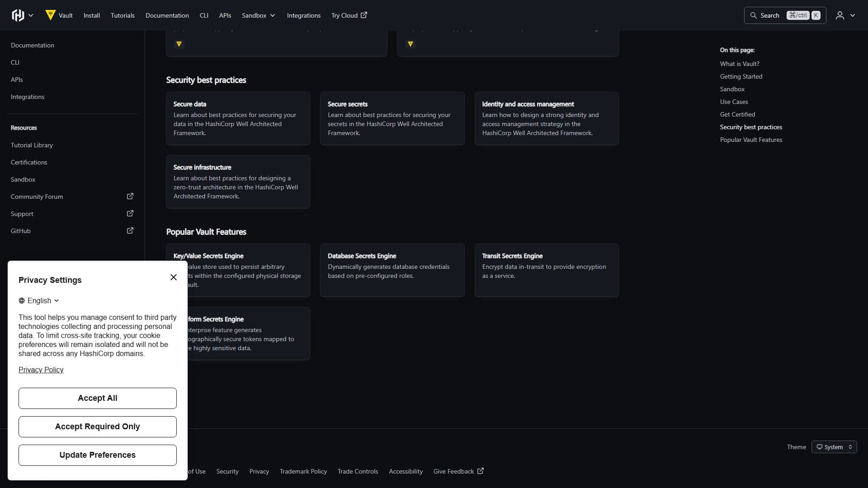This screenshot has width=868, height=488.
Task: Open the Sandbox dropdown menu
Action: [x=258, y=15]
